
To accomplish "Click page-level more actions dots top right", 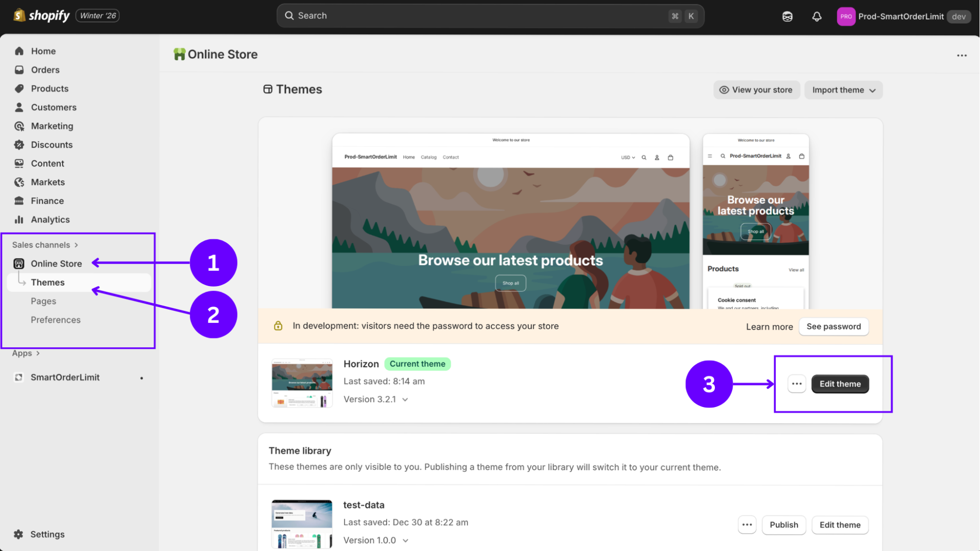I will [x=962, y=55].
